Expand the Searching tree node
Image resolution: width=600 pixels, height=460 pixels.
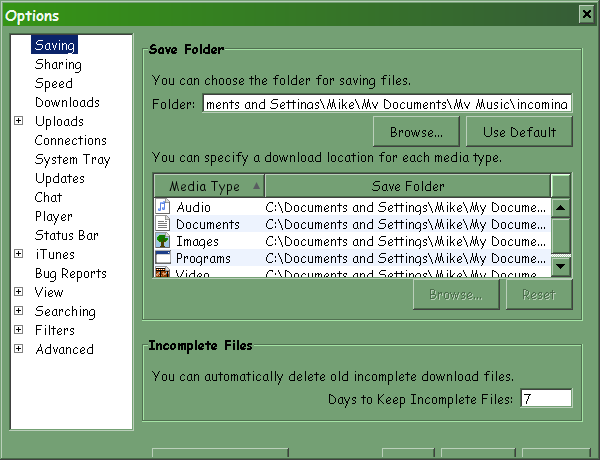tap(18, 311)
